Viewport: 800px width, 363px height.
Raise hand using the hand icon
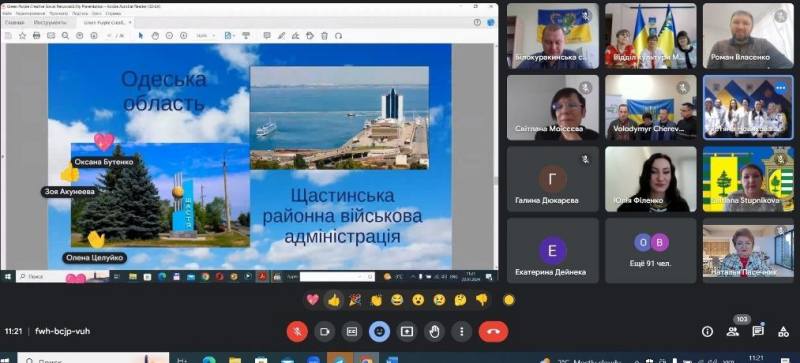click(434, 331)
